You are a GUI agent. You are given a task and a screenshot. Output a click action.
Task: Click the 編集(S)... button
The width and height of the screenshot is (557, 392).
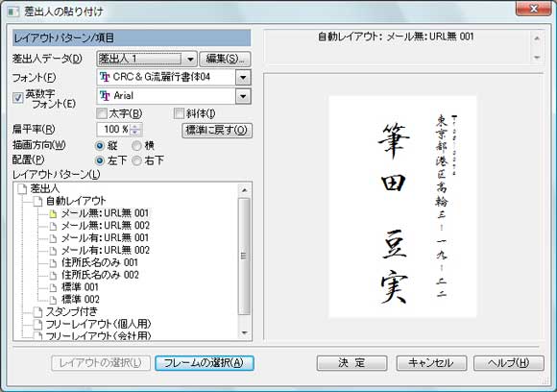click(x=226, y=59)
